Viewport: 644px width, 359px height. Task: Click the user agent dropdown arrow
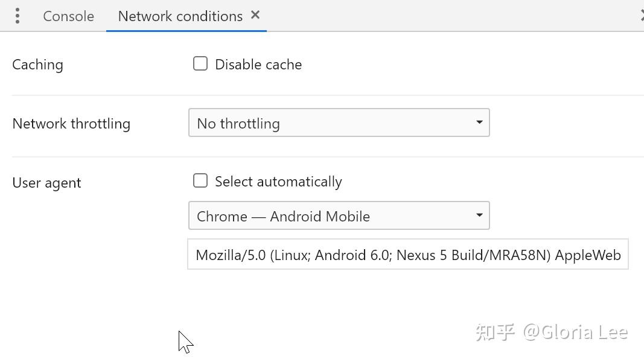479,215
